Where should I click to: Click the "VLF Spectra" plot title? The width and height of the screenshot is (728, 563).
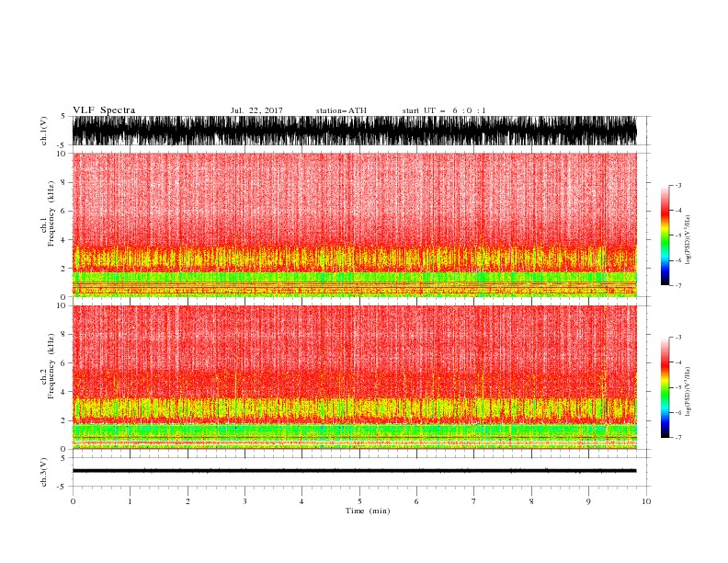pyautogui.click(x=104, y=110)
